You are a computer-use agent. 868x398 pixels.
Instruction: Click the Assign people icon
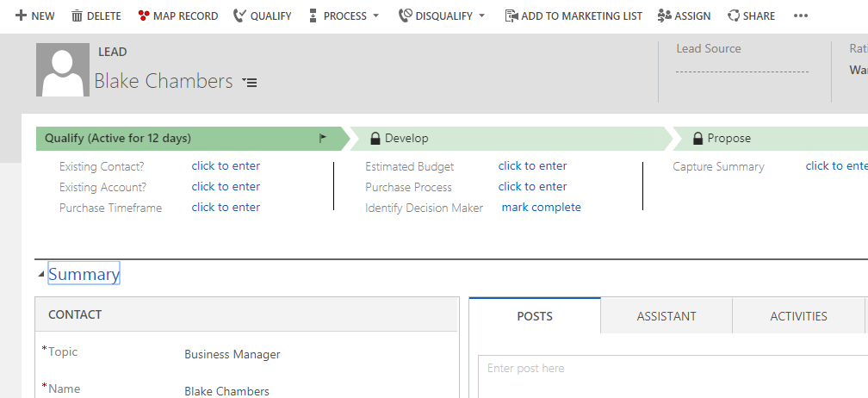(x=664, y=16)
